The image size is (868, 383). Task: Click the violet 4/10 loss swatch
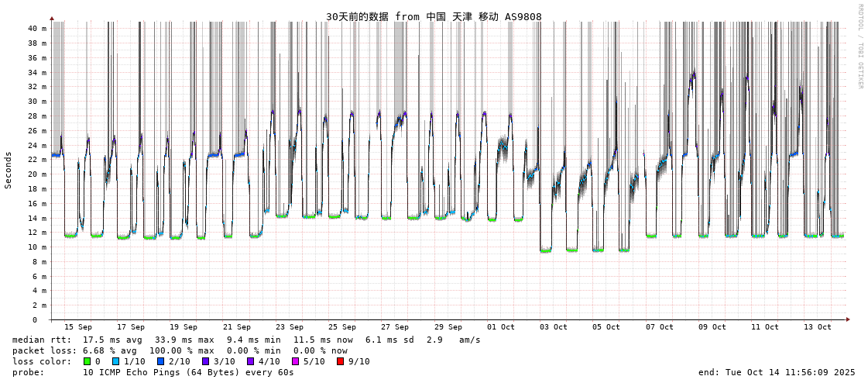tap(250, 361)
